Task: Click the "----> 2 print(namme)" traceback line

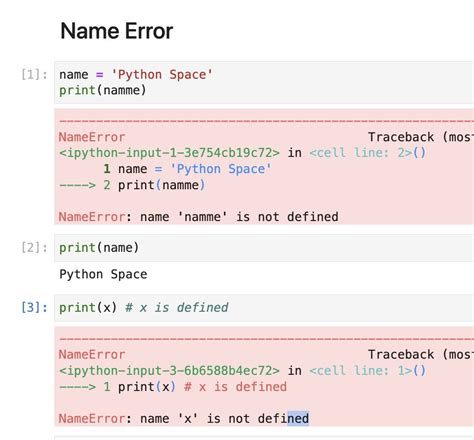Action: 132,185
